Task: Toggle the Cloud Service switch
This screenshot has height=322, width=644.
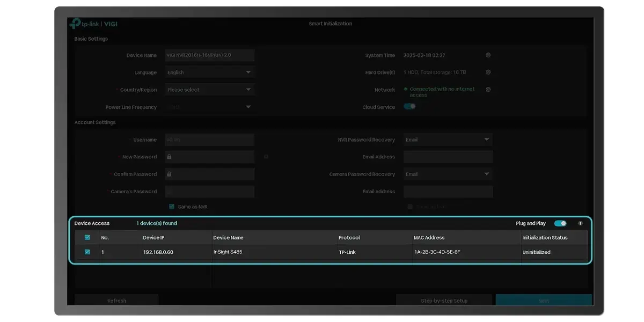Action: [x=409, y=106]
